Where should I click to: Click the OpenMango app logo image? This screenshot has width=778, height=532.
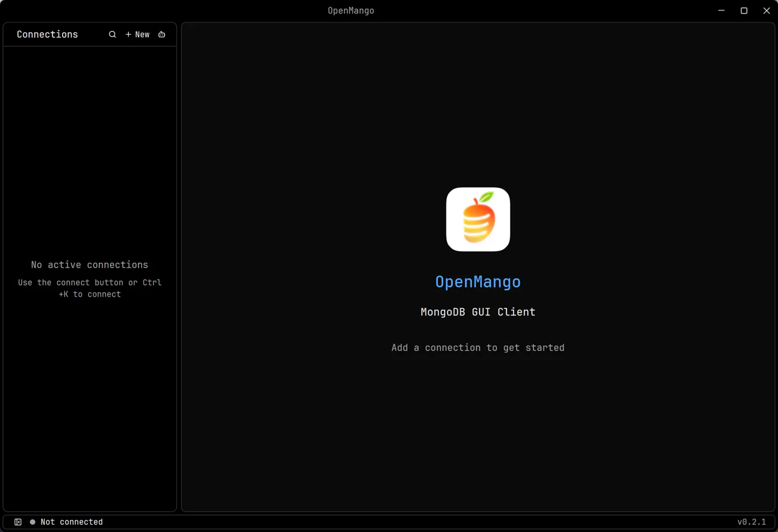(478, 219)
